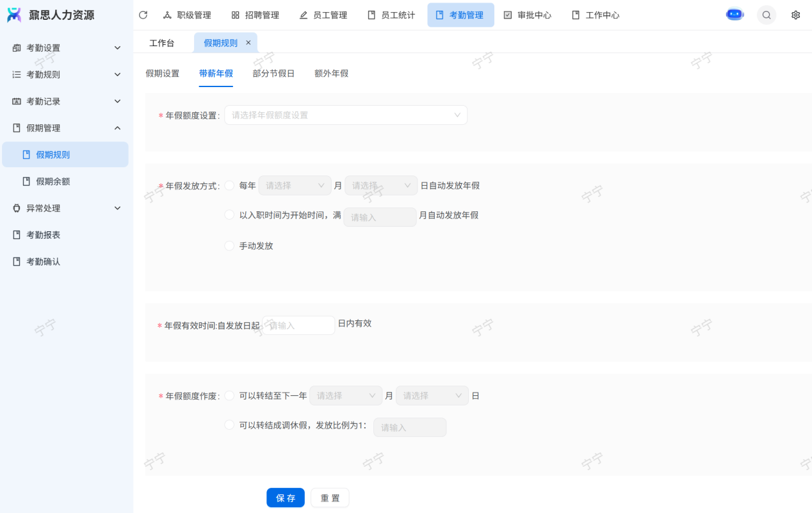Click the search magnifier icon
Image resolution: width=812 pixels, height=513 pixels.
766,15
